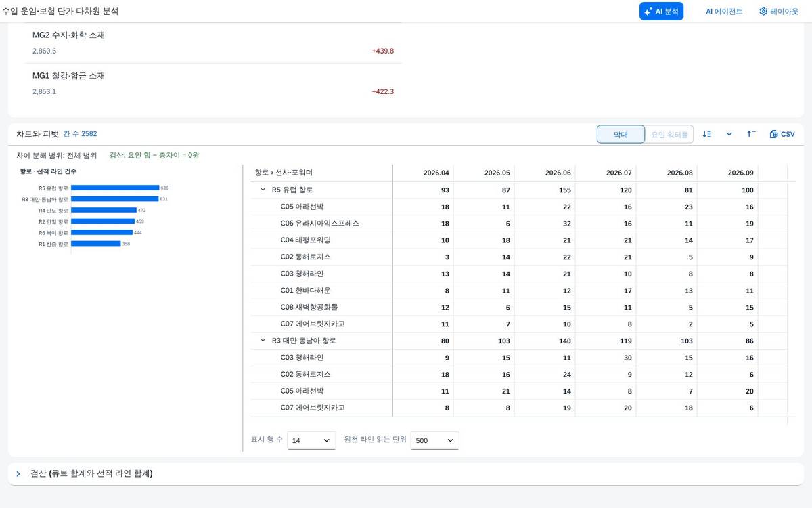Select the MG1 철강·합금 소재 card
The image size is (812, 508).
pos(213,83)
